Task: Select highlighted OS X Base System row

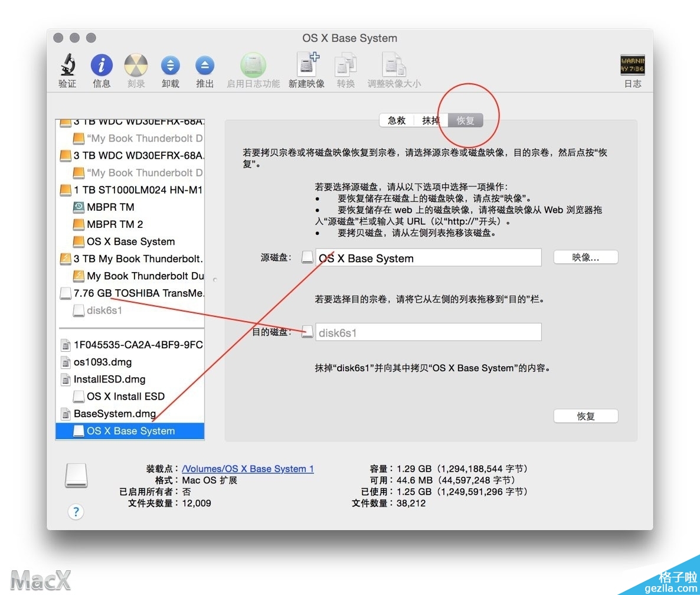Action: (x=130, y=431)
